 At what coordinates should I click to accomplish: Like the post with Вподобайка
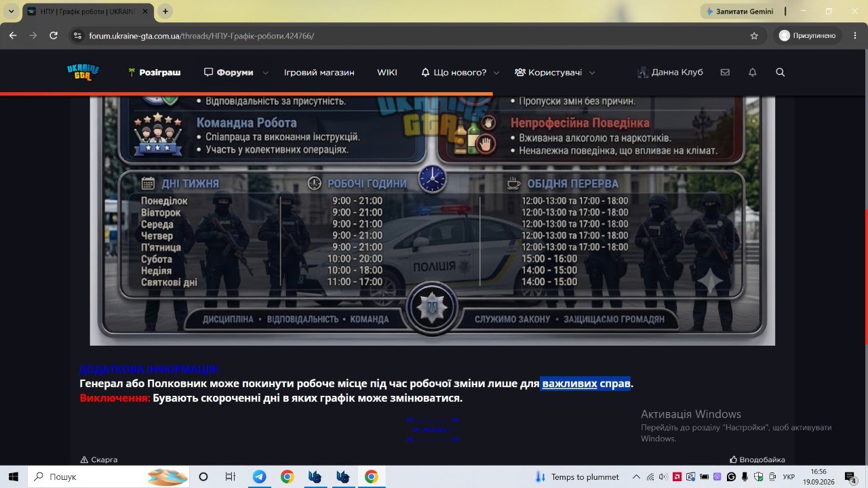pyautogui.click(x=757, y=460)
